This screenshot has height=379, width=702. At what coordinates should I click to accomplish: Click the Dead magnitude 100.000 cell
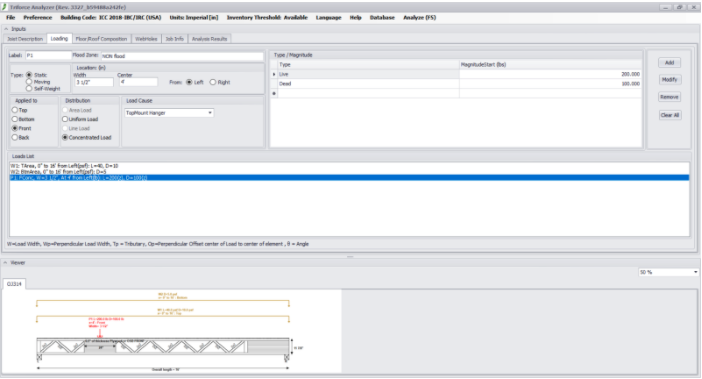550,84
